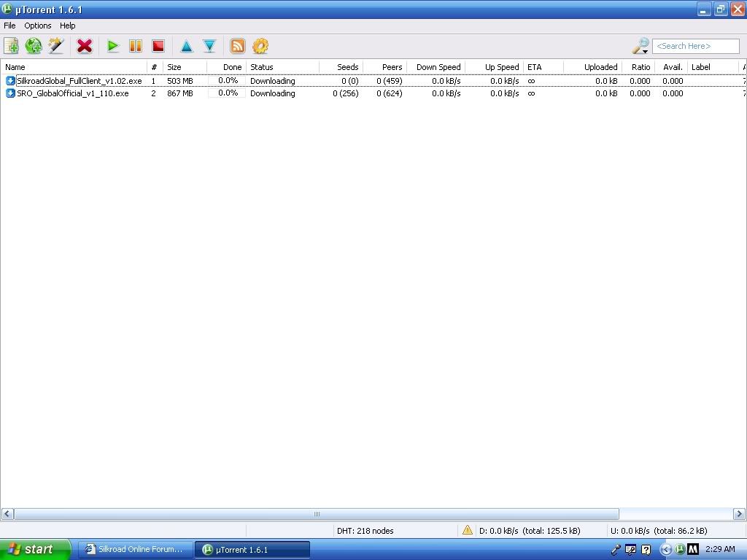This screenshot has height=560, width=747.
Task: Sort by the Ratio column header
Action: pos(638,67)
